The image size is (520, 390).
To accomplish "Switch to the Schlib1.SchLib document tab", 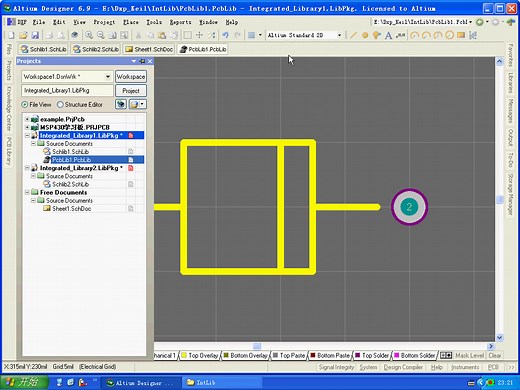I will [43, 49].
